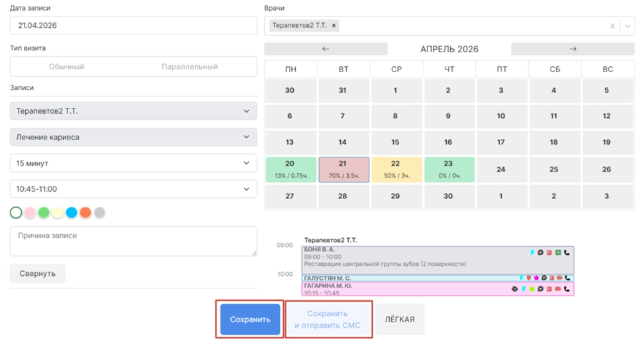This screenshot has height=340, width=644.
Task: Choose the blue color swatch
Action: click(x=71, y=213)
